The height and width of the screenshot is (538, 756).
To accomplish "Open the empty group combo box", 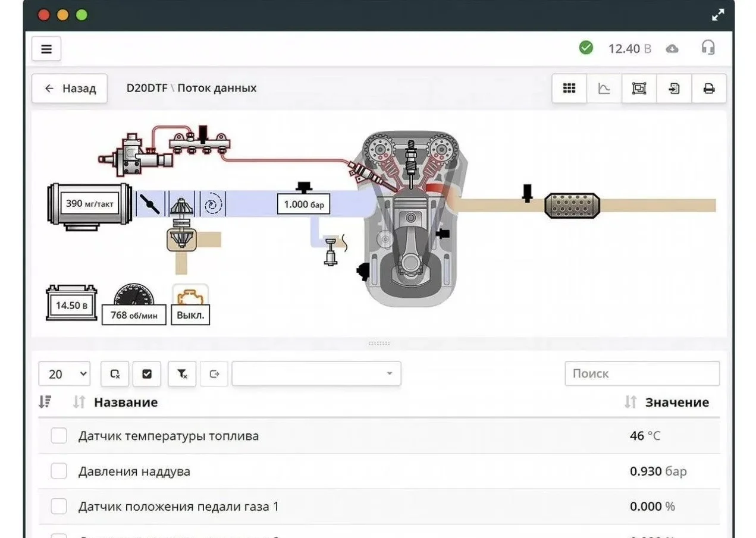I will tap(316, 374).
